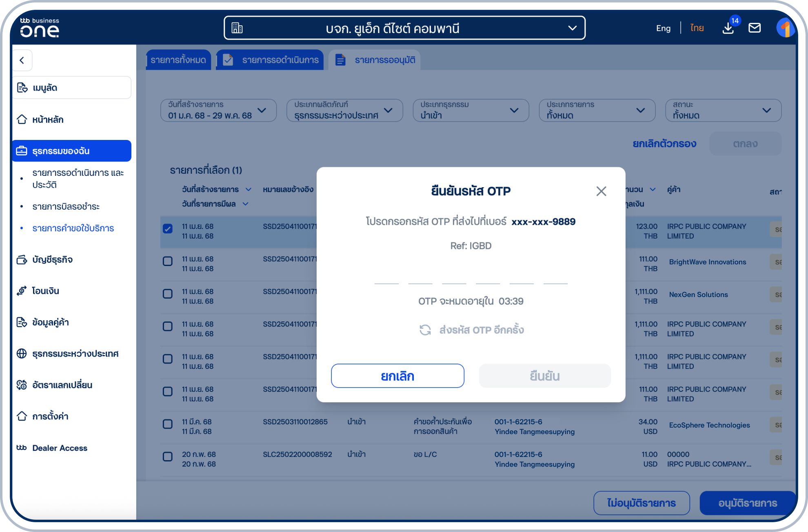Viewport: 808px width, 532px height.
Task: Open หน้าหลัก home icon in sidebar
Action: (x=22, y=120)
